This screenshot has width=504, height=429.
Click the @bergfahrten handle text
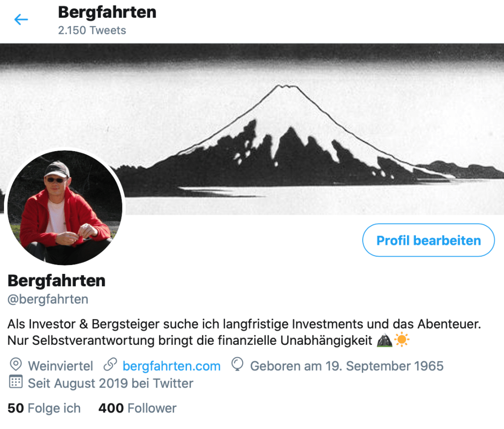pos(48,299)
